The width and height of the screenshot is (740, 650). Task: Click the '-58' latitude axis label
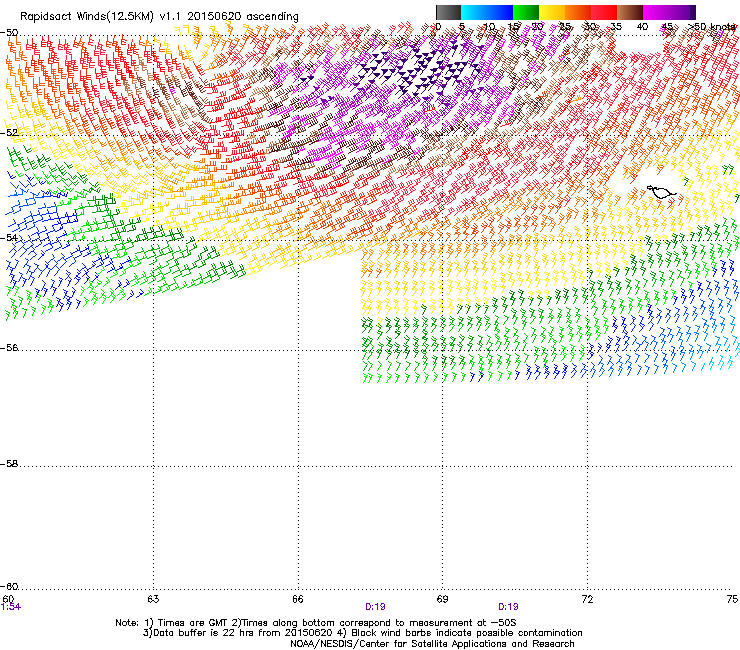tap(9, 464)
